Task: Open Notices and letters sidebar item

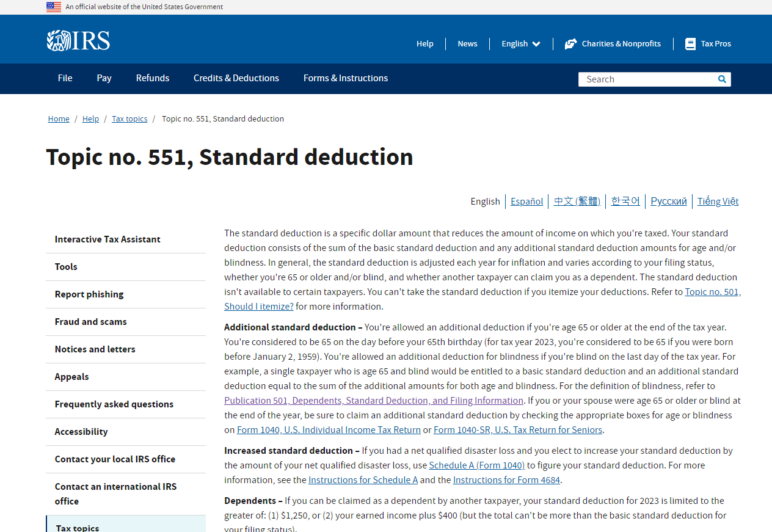Action: (126, 349)
